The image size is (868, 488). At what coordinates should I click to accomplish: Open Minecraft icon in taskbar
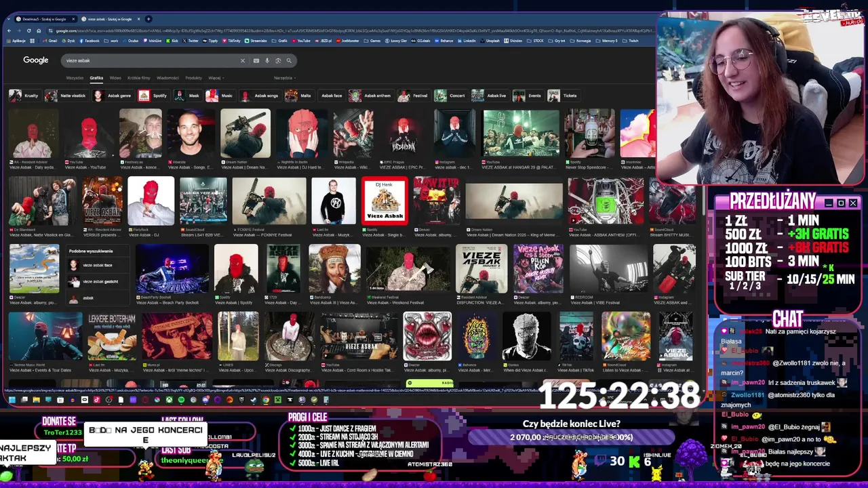278,400
